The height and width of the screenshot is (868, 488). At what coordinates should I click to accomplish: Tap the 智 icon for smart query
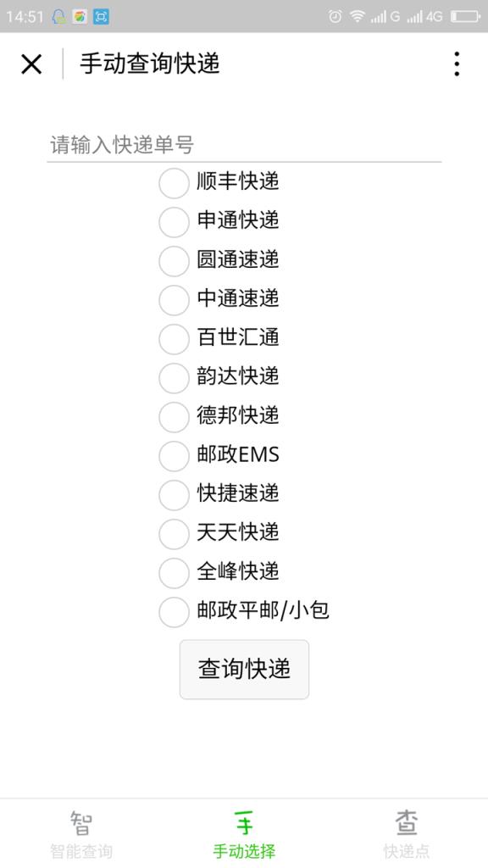[x=81, y=821]
